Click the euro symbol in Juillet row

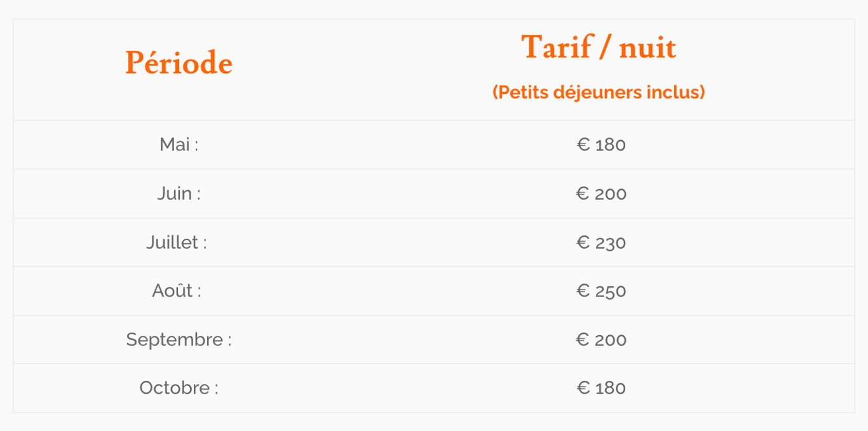[x=583, y=242]
